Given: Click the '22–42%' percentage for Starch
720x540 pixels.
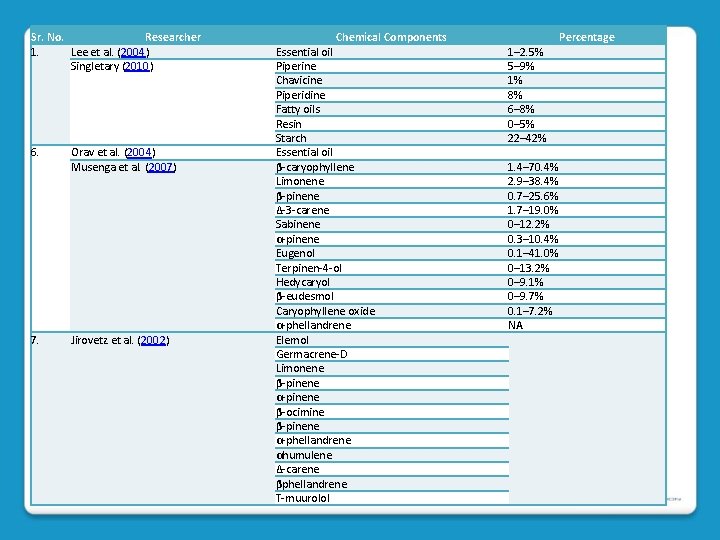Looking at the screenshot, I should pos(527,138).
